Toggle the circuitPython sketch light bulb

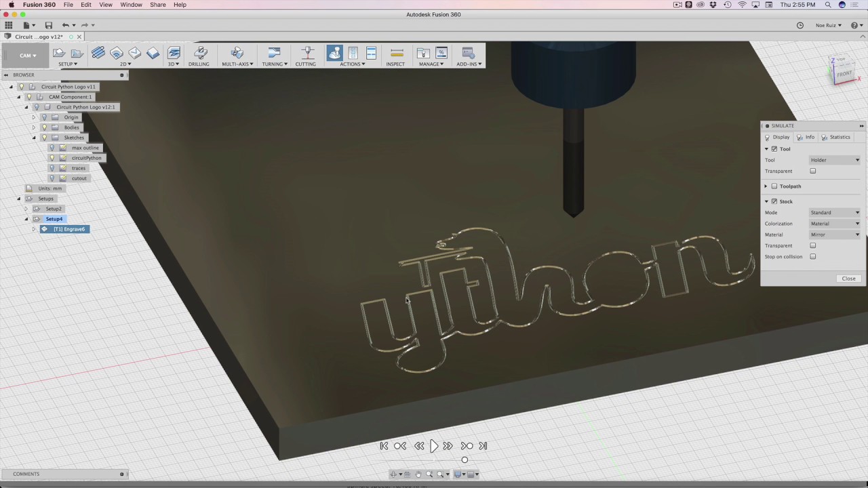(52, 158)
